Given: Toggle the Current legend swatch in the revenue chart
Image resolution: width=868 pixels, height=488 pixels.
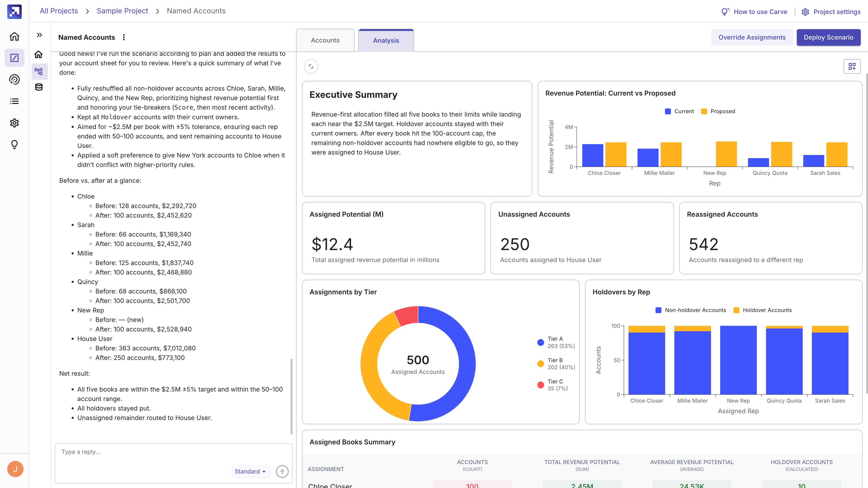Looking at the screenshot, I should (668, 111).
